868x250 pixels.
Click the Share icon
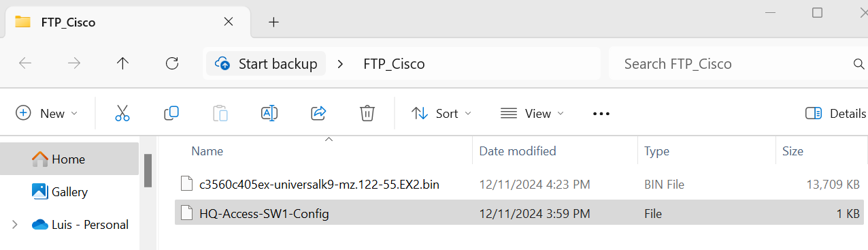pyautogui.click(x=318, y=113)
